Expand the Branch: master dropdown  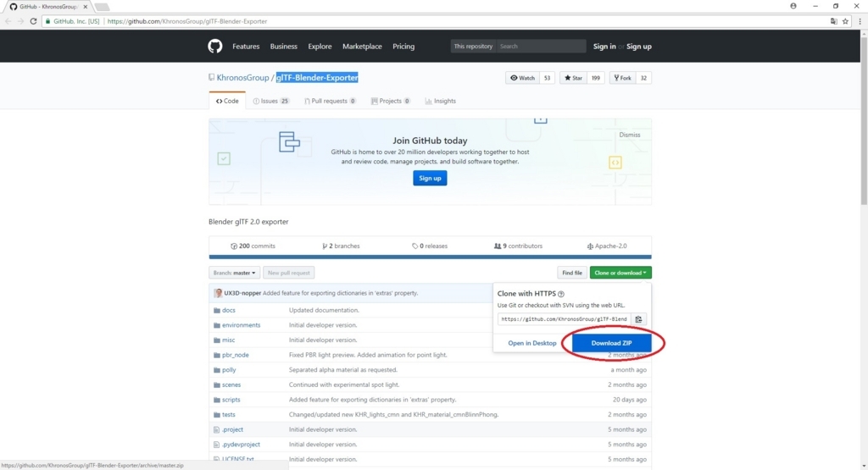point(234,273)
